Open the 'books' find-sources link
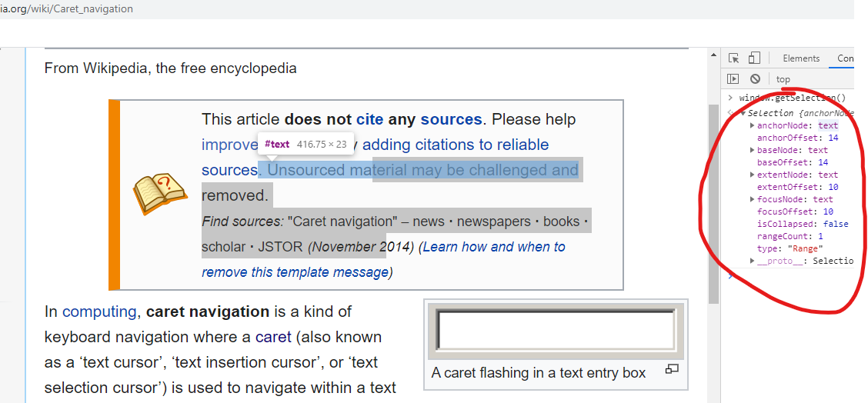This screenshot has width=868, height=403. (x=561, y=221)
